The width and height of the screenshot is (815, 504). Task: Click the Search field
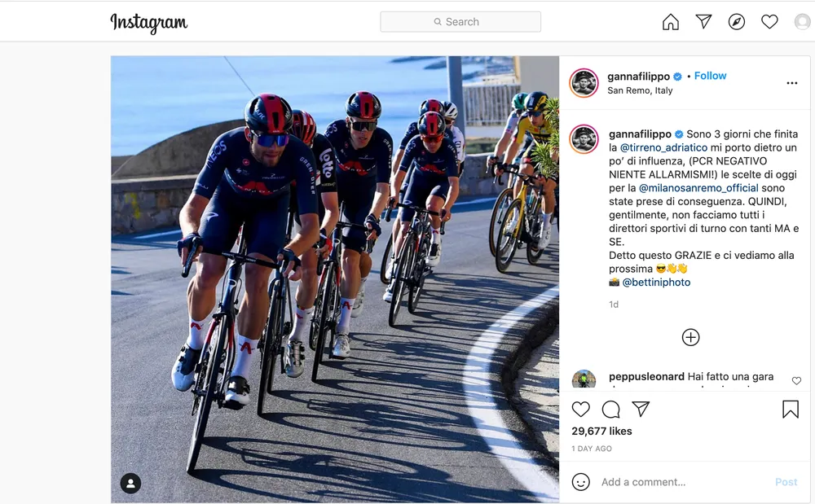tap(460, 22)
